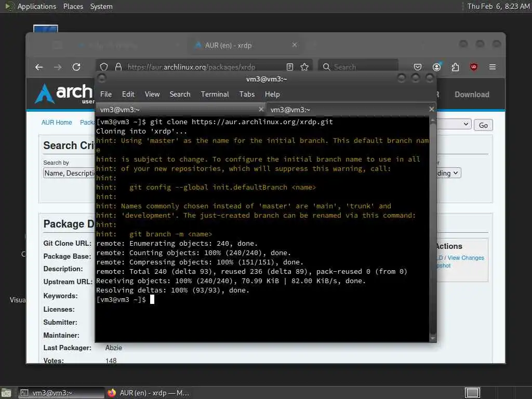Click the 'git clone' command line in terminal
The height and width of the screenshot is (399, 532).
click(215, 122)
